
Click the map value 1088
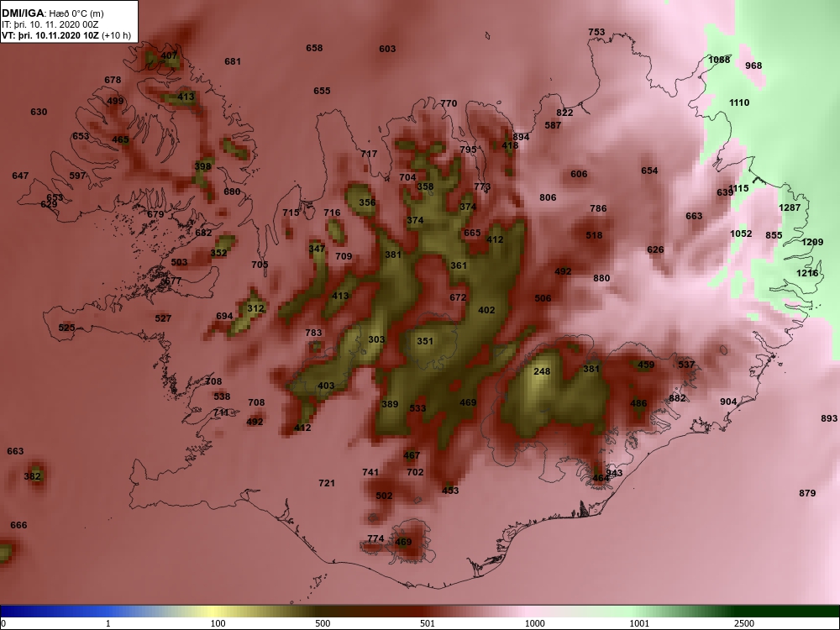(719, 60)
